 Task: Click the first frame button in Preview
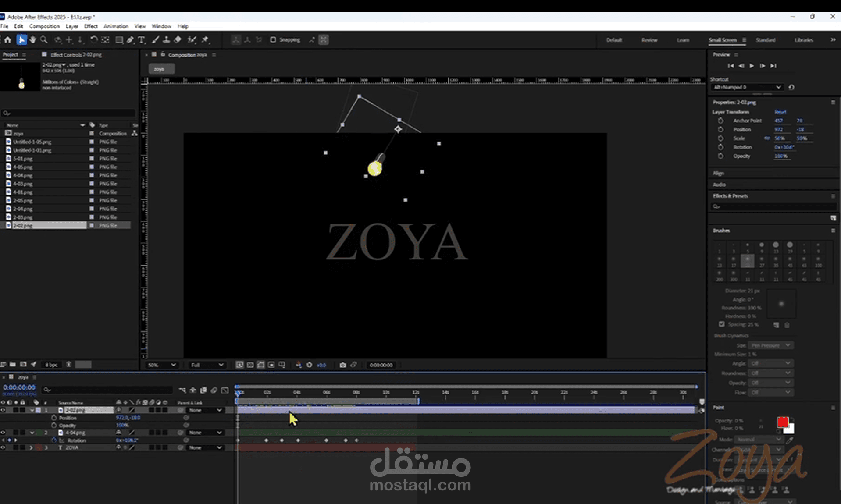pos(731,66)
